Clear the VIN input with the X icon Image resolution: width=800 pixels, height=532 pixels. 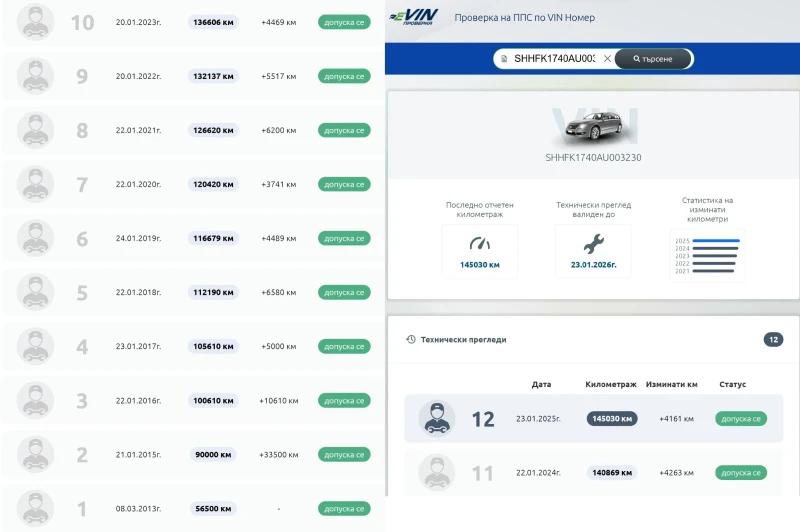[x=607, y=59]
